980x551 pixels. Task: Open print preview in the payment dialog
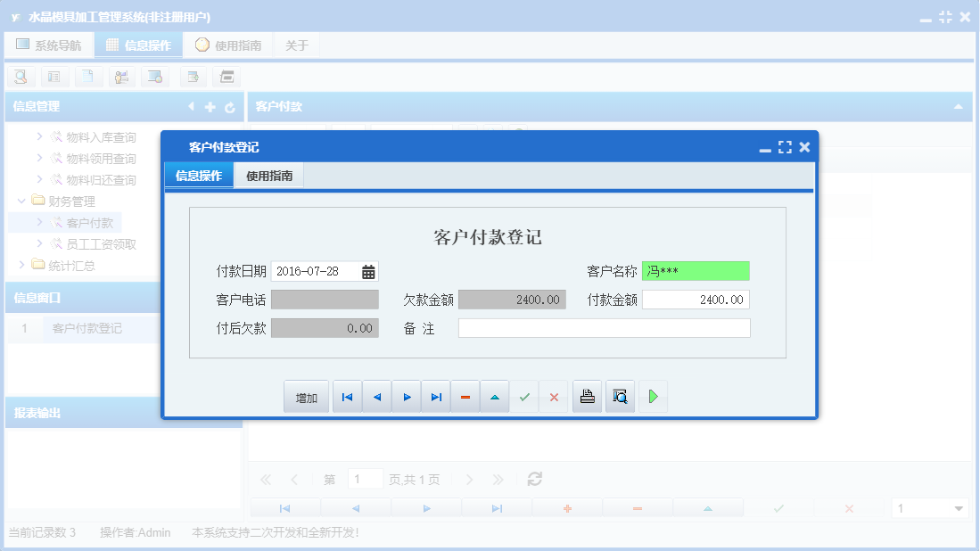(620, 396)
